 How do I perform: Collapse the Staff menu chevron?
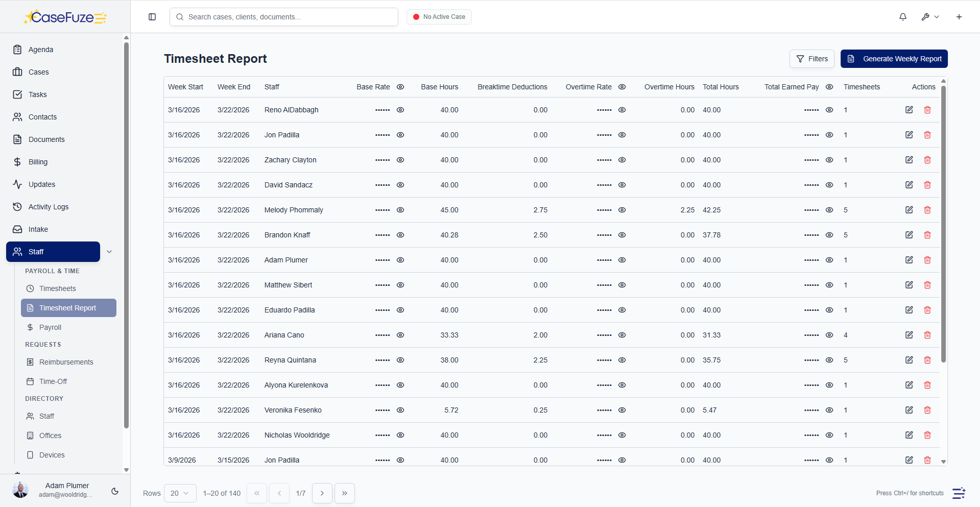(109, 252)
